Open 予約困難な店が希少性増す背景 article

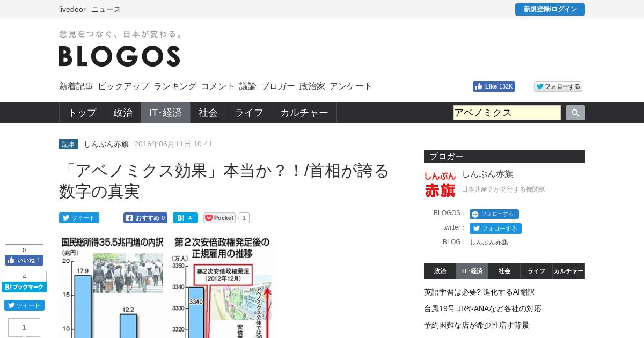coord(477,325)
